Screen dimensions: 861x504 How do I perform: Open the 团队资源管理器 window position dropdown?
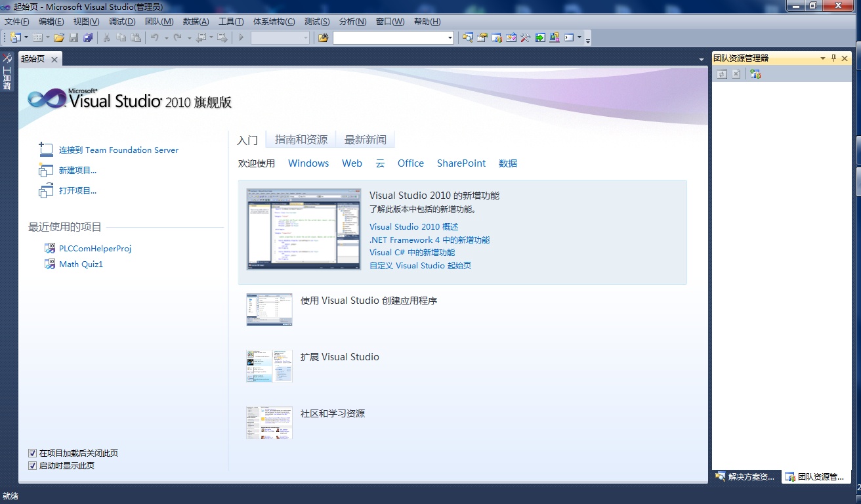click(822, 58)
